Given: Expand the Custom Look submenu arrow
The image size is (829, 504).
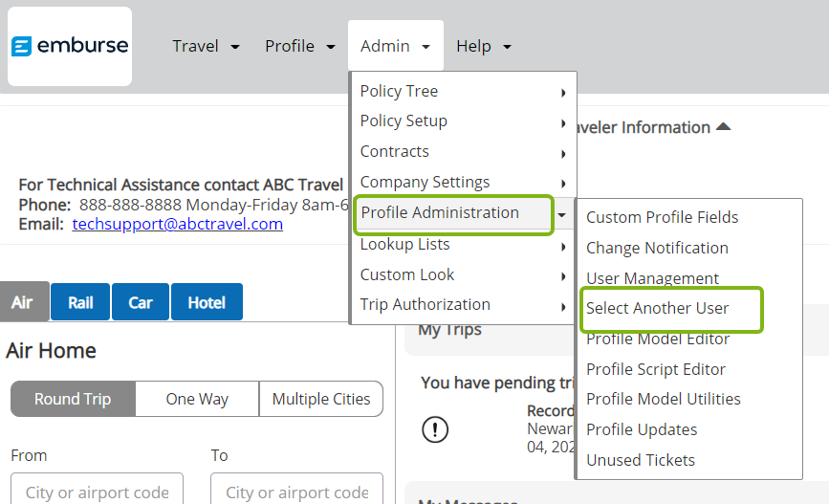Looking at the screenshot, I should 563,276.
